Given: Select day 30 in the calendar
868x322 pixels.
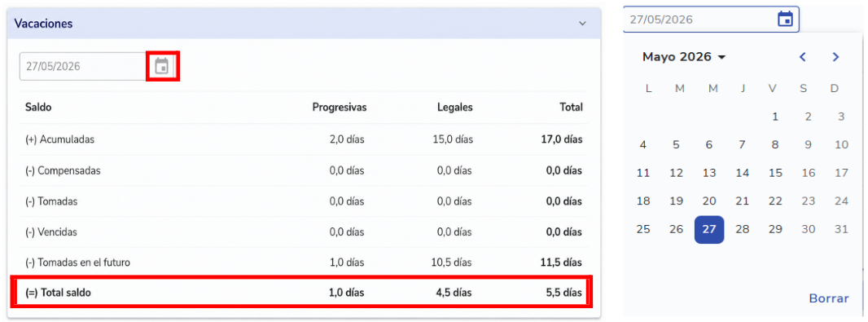Looking at the screenshot, I should click(x=809, y=229).
